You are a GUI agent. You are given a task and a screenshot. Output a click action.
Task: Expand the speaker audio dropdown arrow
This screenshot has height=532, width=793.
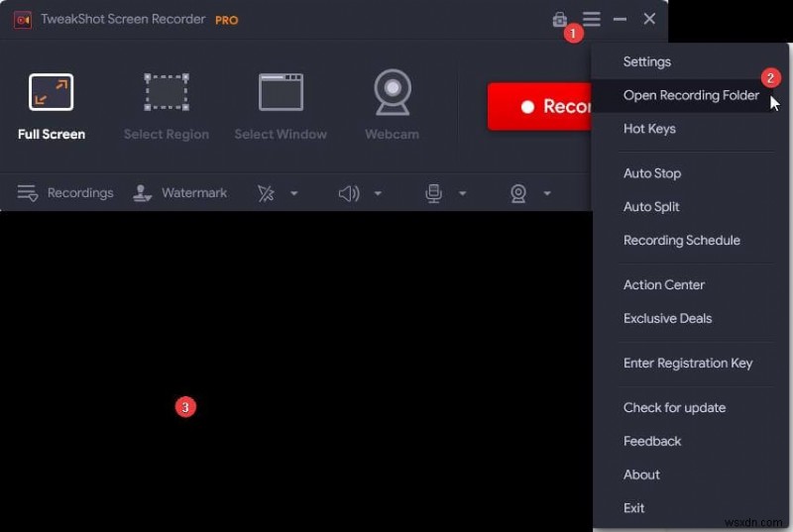click(x=378, y=193)
